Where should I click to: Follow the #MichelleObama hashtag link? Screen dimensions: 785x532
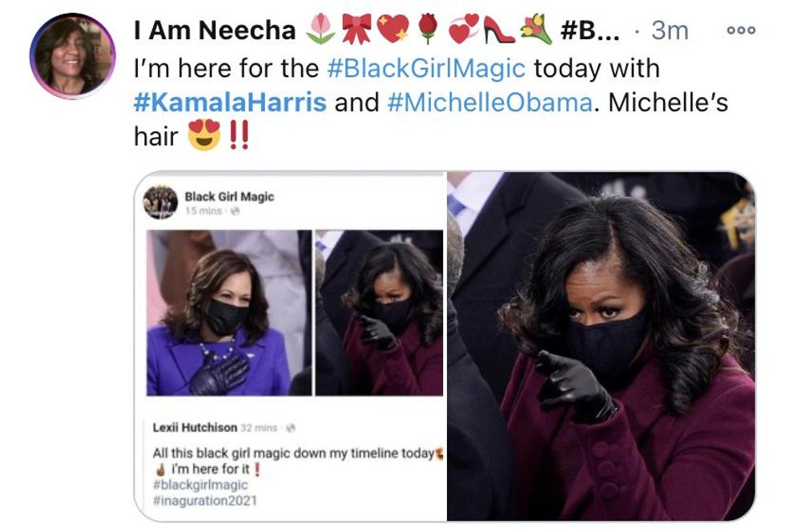(x=490, y=103)
